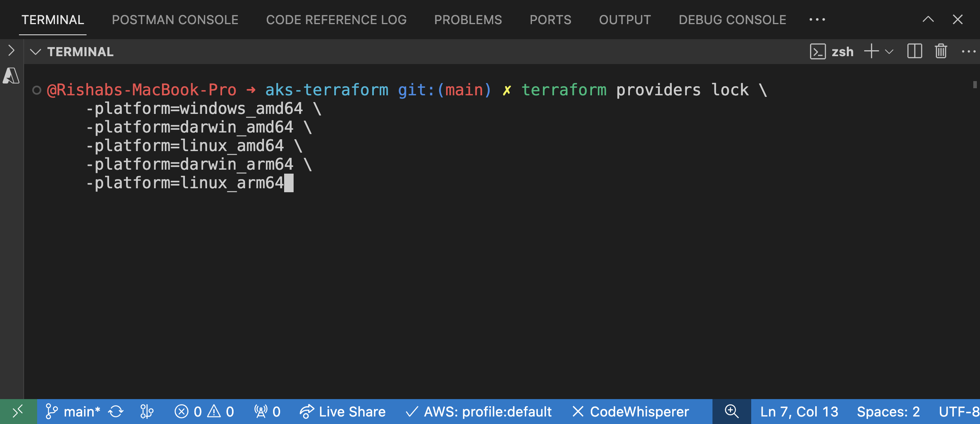Create a new terminal with plus icon

pos(871,51)
